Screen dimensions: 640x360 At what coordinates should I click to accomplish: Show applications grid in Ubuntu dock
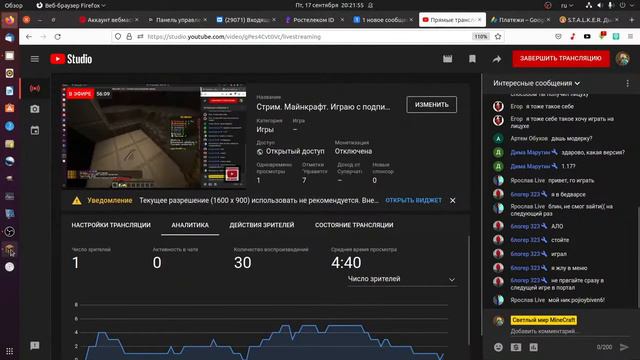(x=9, y=351)
